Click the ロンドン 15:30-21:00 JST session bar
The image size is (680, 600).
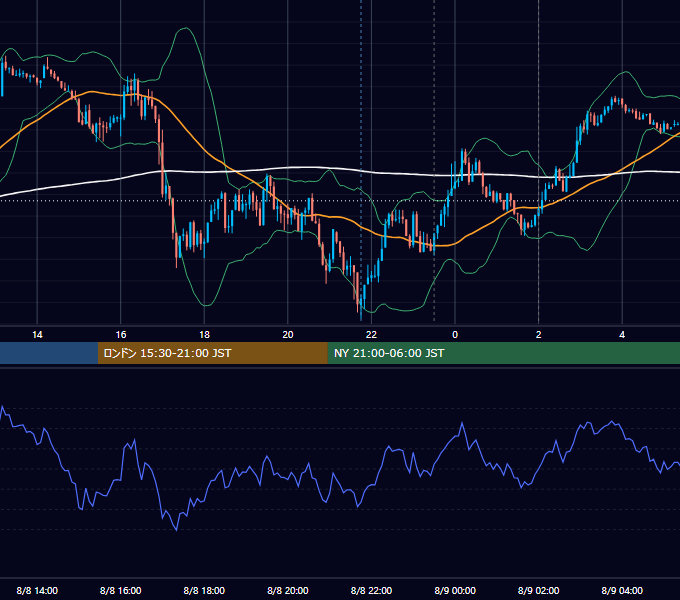pyautogui.click(x=212, y=353)
